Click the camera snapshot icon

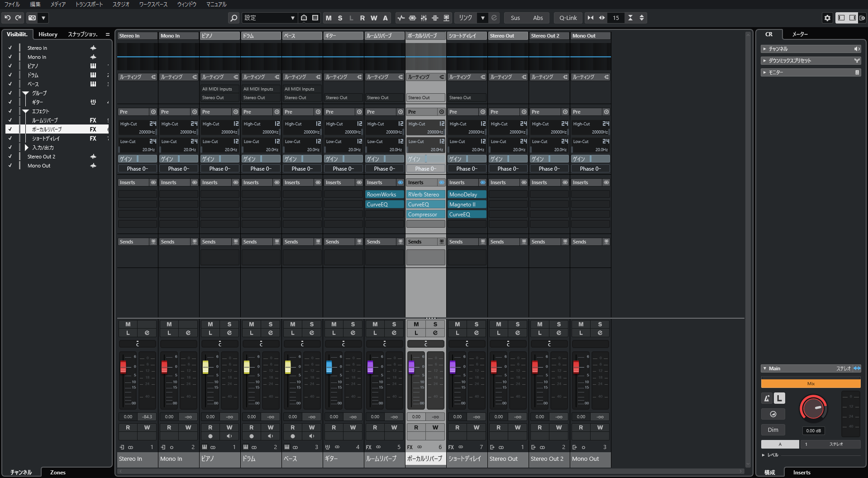pos(32,18)
